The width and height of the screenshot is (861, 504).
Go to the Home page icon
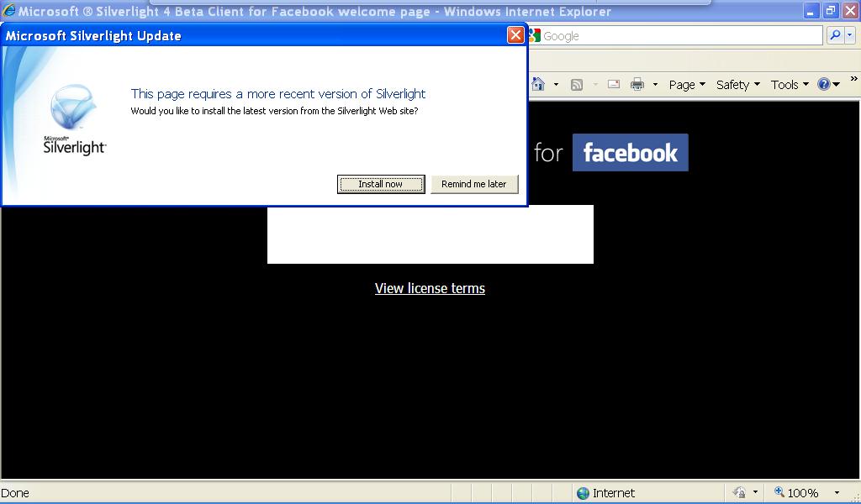click(538, 85)
